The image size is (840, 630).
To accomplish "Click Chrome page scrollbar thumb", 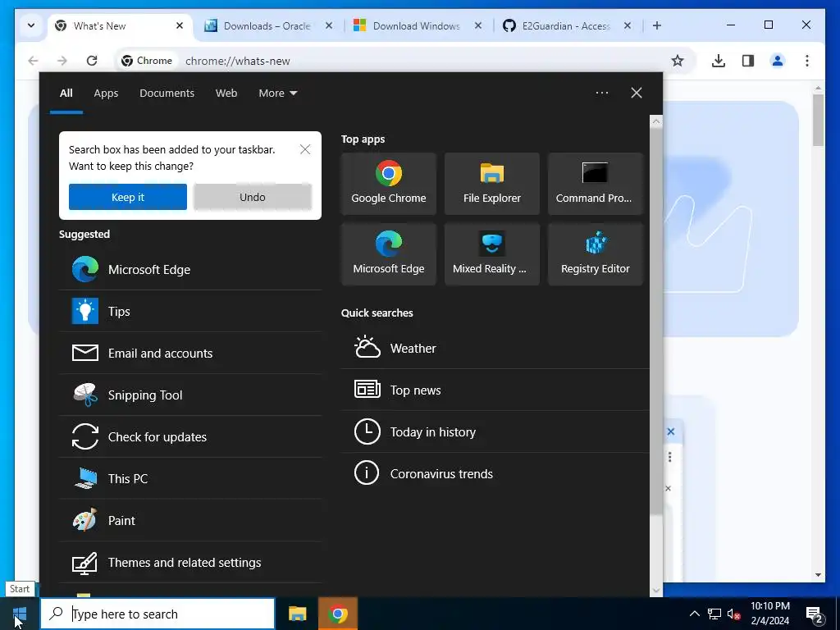I will [818, 120].
